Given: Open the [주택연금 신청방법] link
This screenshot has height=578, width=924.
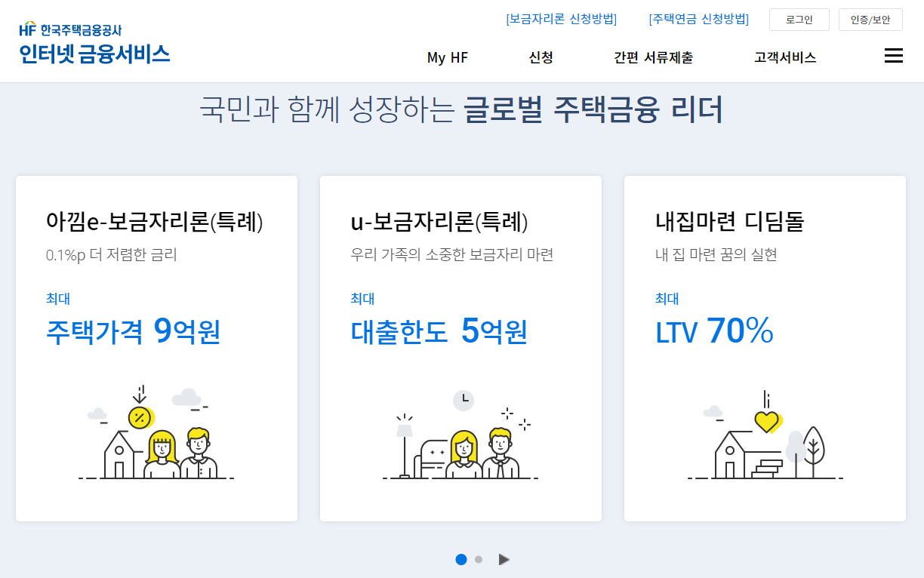Looking at the screenshot, I should pyautogui.click(x=699, y=19).
